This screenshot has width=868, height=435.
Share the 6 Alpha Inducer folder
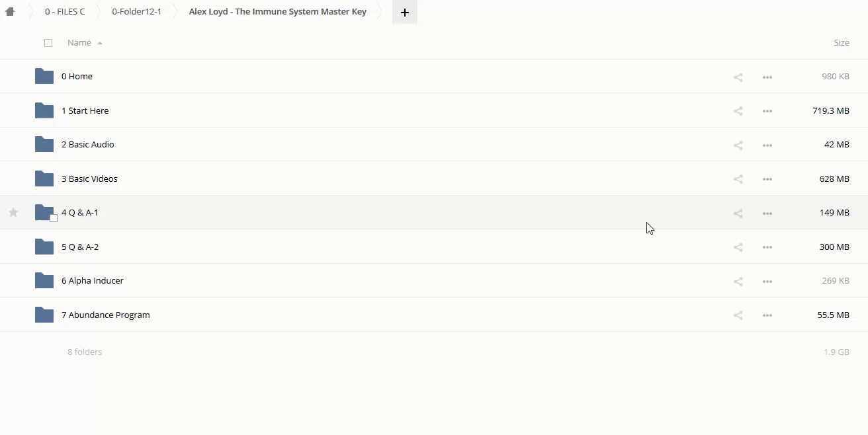pyautogui.click(x=738, y=282)
